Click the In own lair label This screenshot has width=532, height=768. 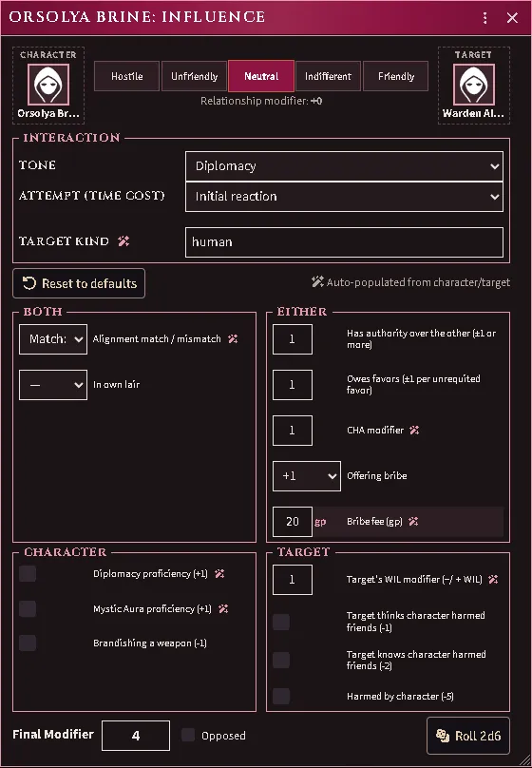[x=117, y=385]
